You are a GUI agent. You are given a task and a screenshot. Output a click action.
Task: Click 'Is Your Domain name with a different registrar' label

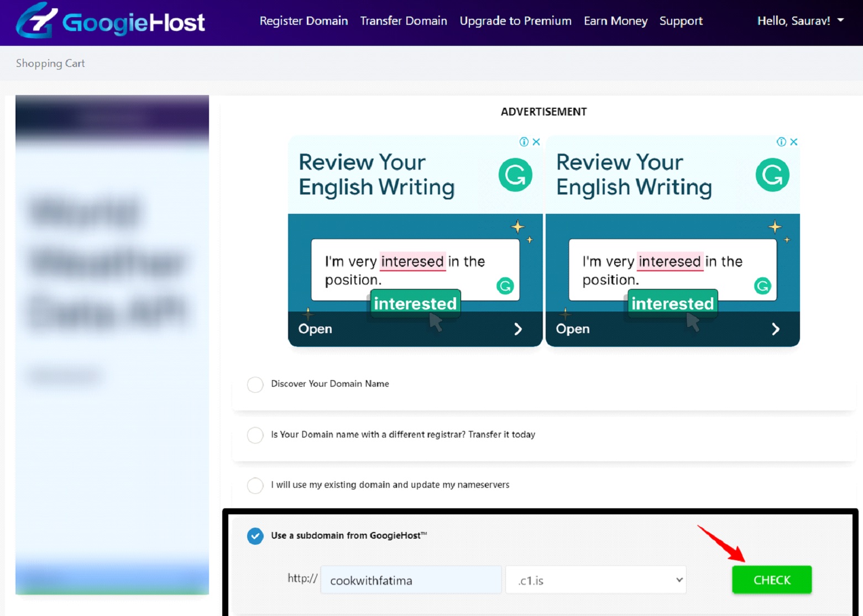click(403, 434)
